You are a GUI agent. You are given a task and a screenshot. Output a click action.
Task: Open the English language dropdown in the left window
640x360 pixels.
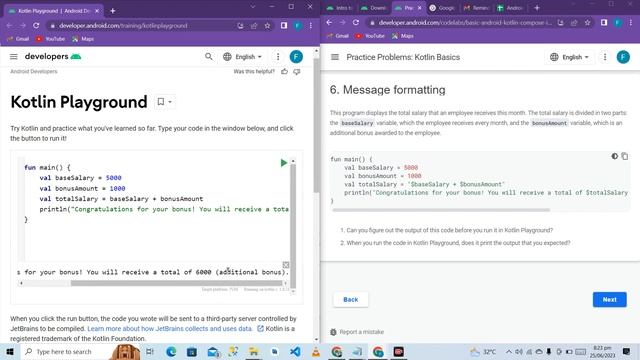(242, 57)
